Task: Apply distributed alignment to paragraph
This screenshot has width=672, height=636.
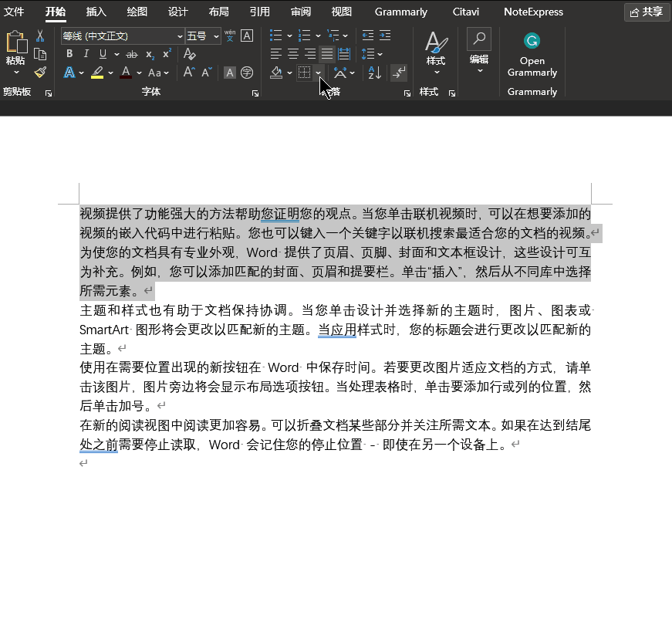Action: (344, 54)
